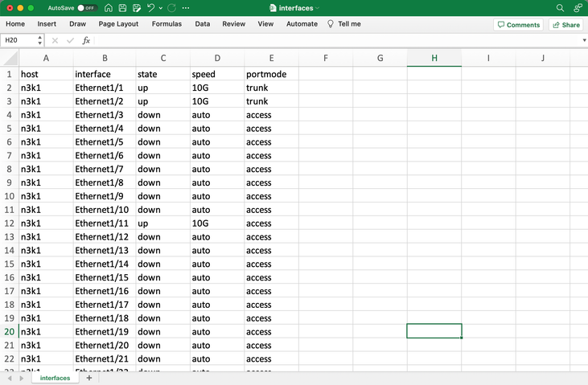Click the Home icon in the title bar

[109, 8]
